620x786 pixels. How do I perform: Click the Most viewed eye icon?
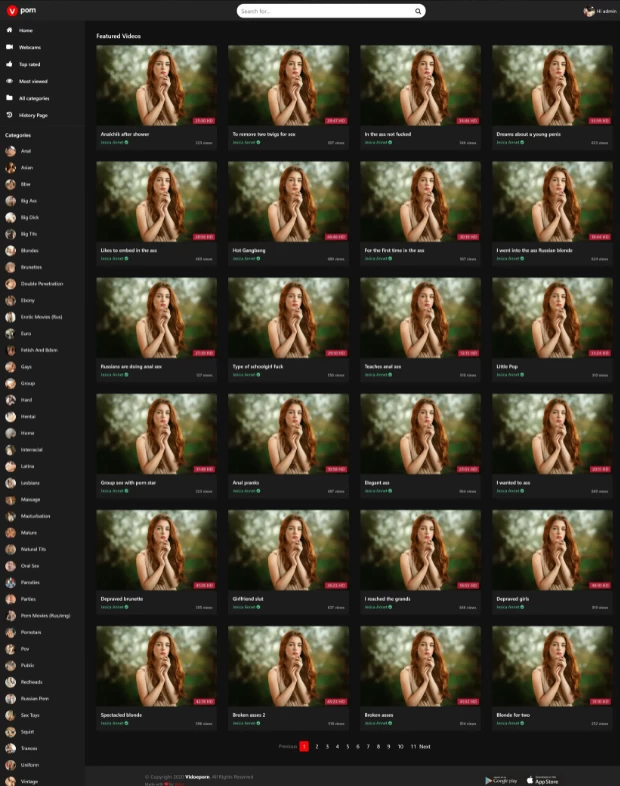pos(9,81)
